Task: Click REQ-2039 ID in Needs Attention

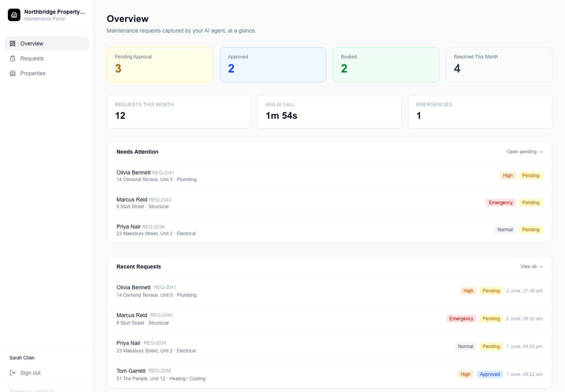Action: [x=153, y=227]
